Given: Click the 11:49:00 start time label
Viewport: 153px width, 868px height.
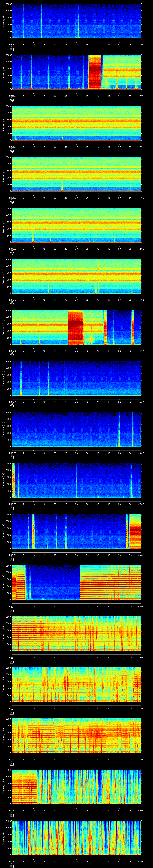Looking at the screenshot, I should (12, 657).
